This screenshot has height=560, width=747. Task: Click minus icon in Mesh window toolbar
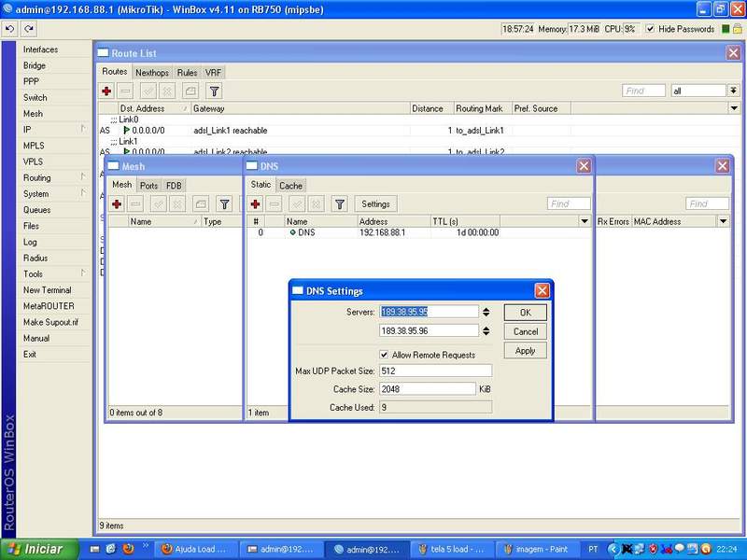(135, 204)
